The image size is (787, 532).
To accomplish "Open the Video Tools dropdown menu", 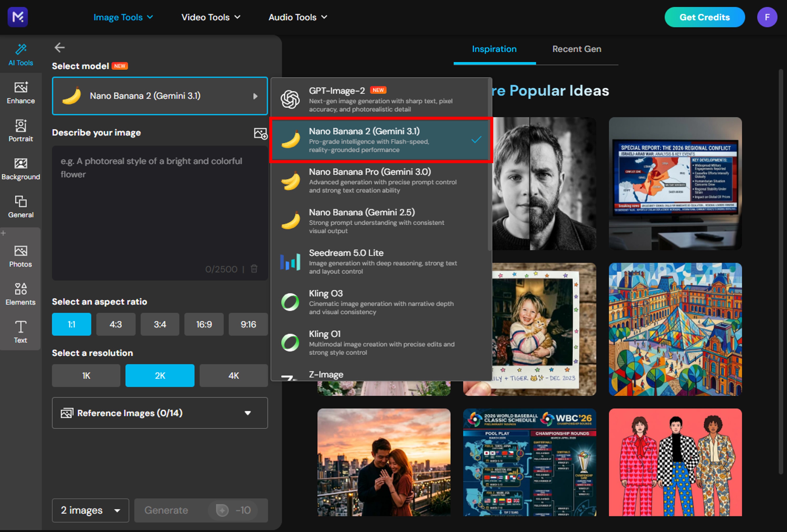I will click(x=211, y=17).
